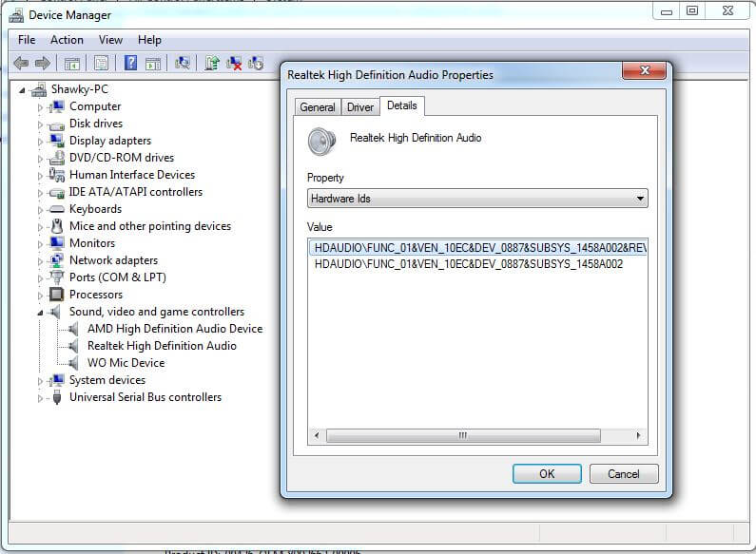Click the blue Help question mark icon
The height and width of the screenshot is (554, 756).
pos(130,63)
